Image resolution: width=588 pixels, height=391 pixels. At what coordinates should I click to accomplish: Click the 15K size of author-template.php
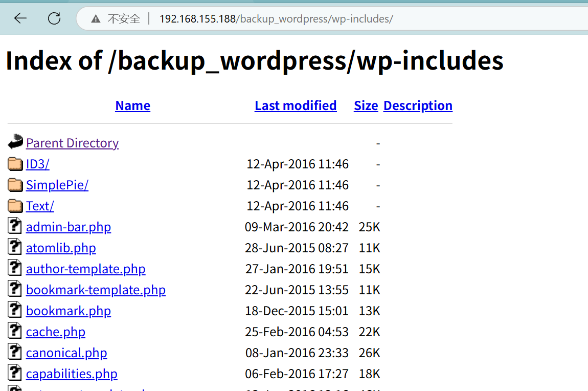pos(369,269)
